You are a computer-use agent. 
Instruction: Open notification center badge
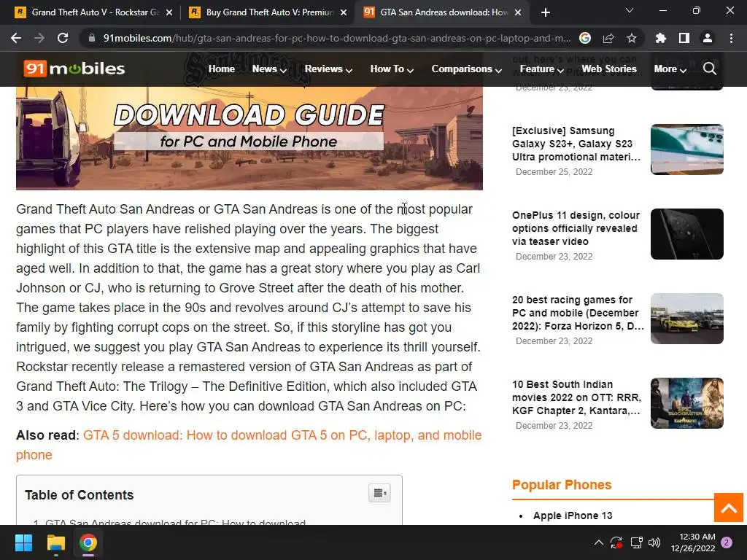coord(727,542)
